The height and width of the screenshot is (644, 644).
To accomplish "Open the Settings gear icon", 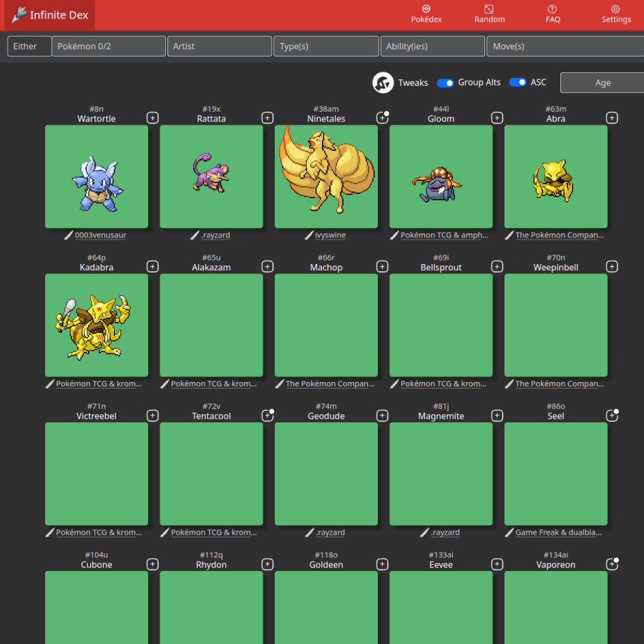I will click(615, 9).
